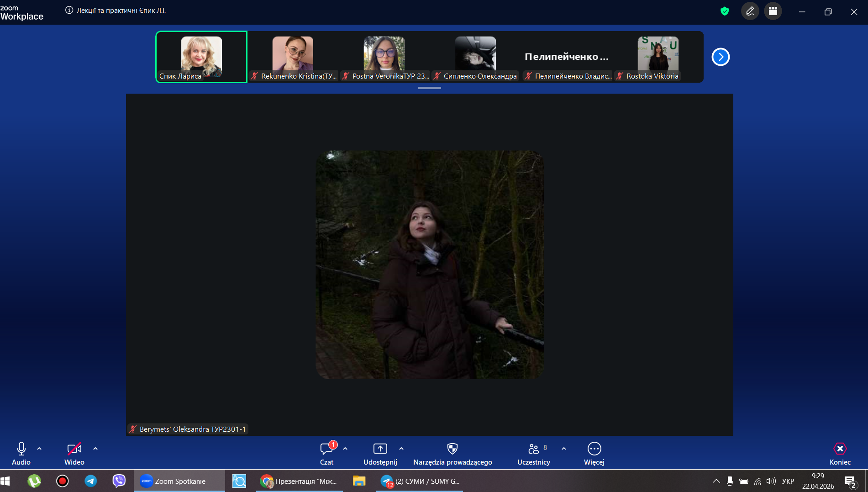Switch to Telegram СУМИ / SUMY taskbar window

pos(420,481)
